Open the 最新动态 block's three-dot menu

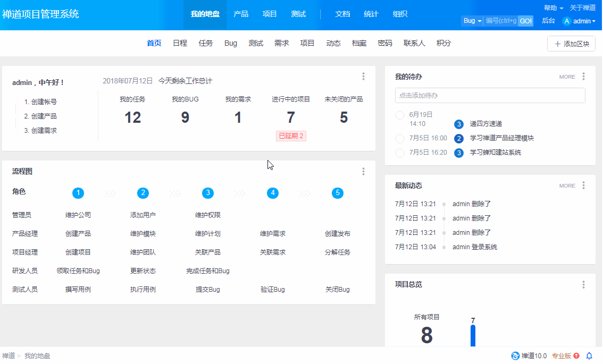pos(583,185)
